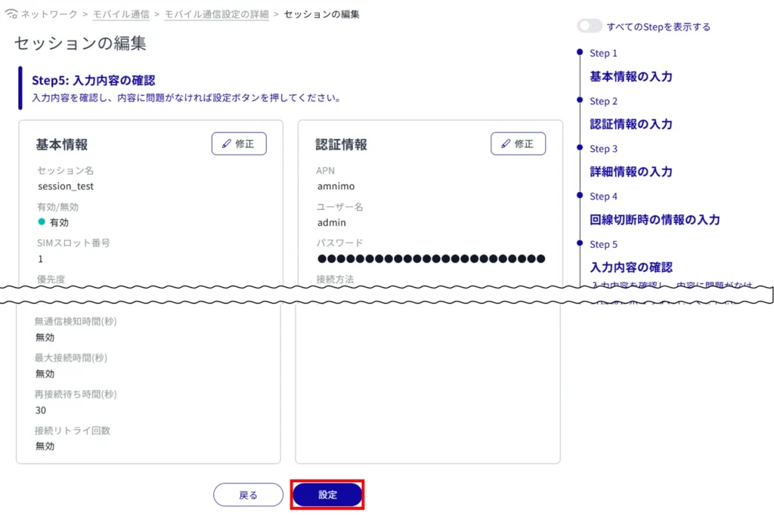
Task: Go to モバイル通信 breadcrumb link
Action: [x=119, y=14]
